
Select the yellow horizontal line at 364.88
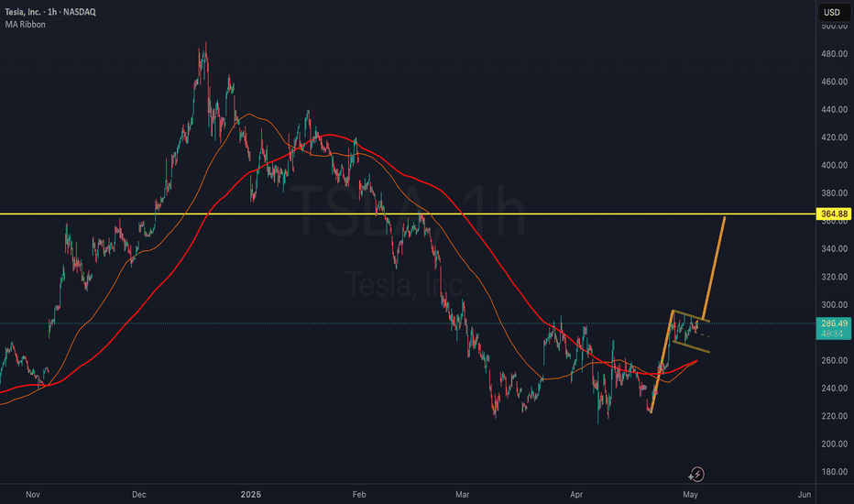pos(408,214)
